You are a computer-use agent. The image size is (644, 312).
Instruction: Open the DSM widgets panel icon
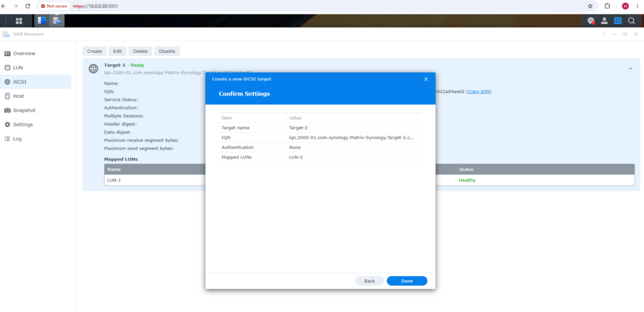(618, 21)
